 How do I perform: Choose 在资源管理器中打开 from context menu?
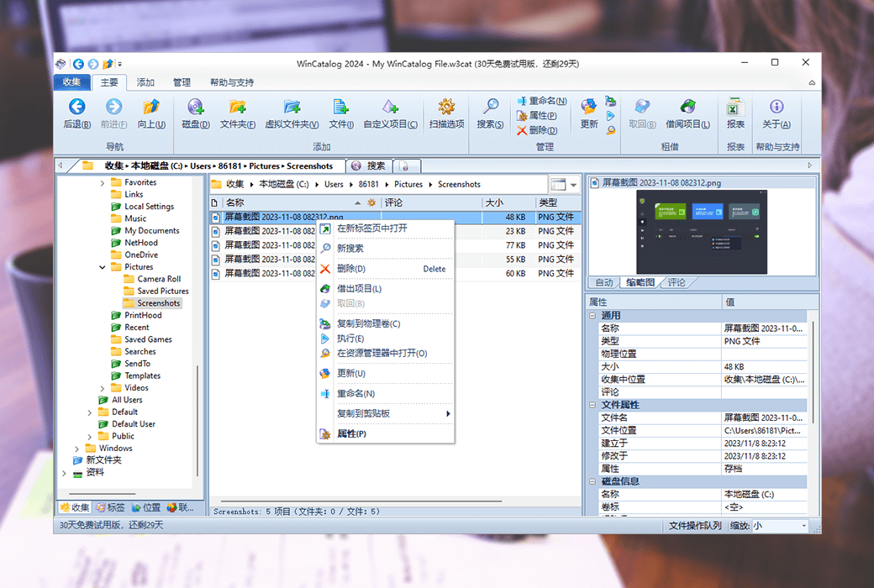382,353
